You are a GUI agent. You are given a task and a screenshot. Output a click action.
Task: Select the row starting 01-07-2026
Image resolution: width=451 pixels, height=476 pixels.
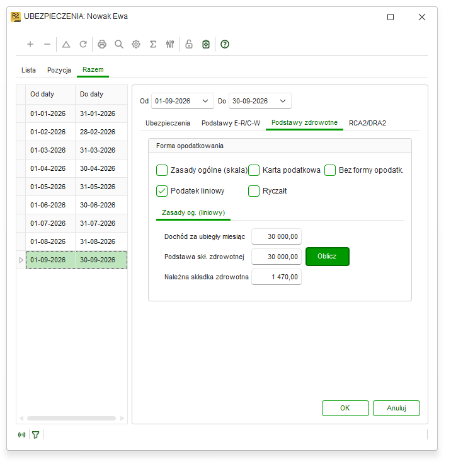(72, 223)
